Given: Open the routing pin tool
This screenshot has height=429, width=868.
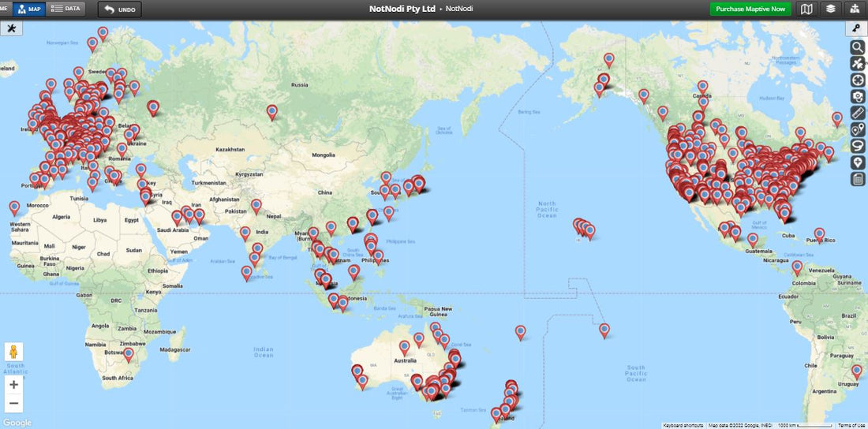Looking at the screenshot, I should (858, 129).
